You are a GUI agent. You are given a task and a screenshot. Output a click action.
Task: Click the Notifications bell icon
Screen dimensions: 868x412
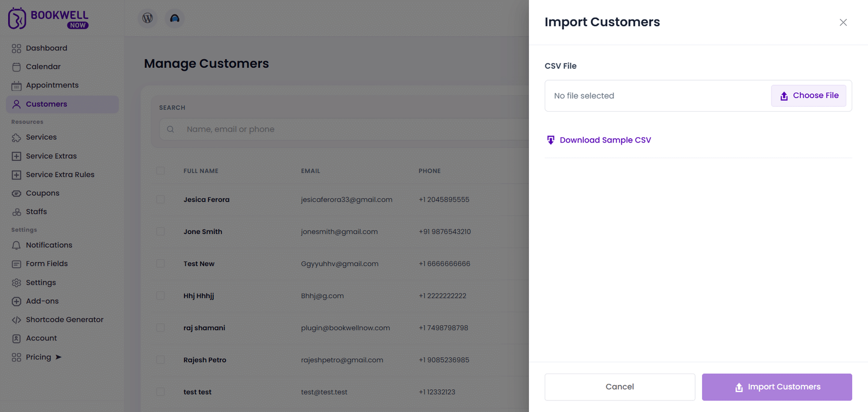click(x=16, y=246)
